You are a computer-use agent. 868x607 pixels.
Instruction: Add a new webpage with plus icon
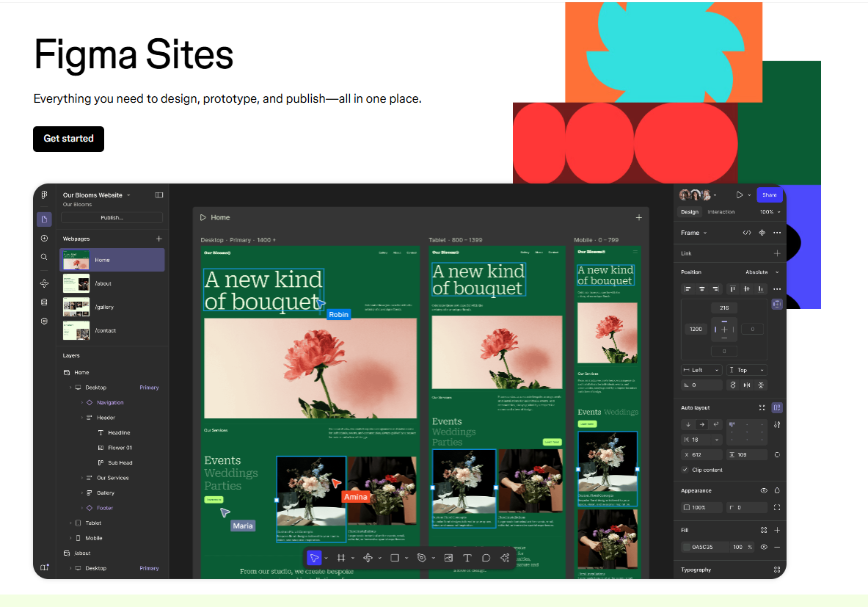point(159,239)
